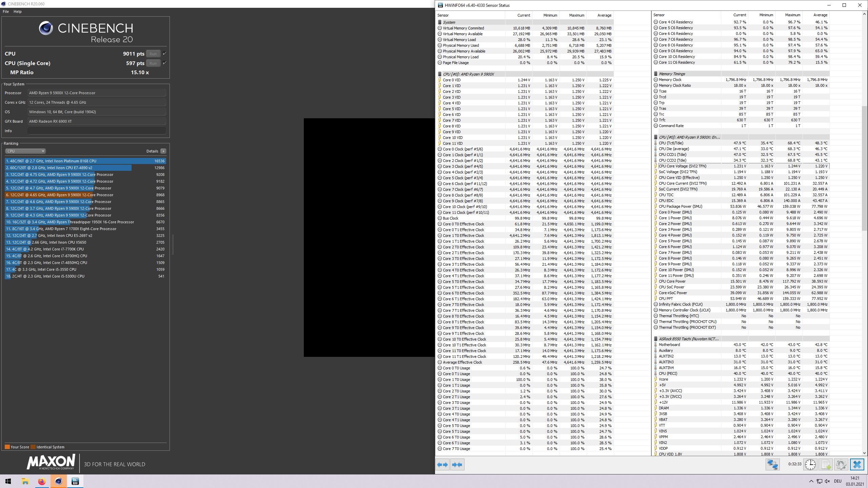Click the Info text field
868x488 pixels.
point(97,131)
